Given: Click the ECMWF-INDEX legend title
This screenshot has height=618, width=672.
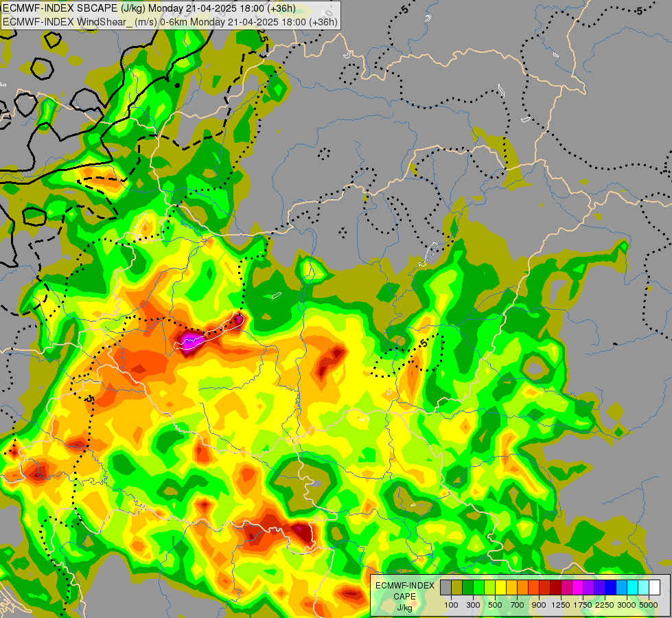Looking at the screenshot, I should pos(405,586).
